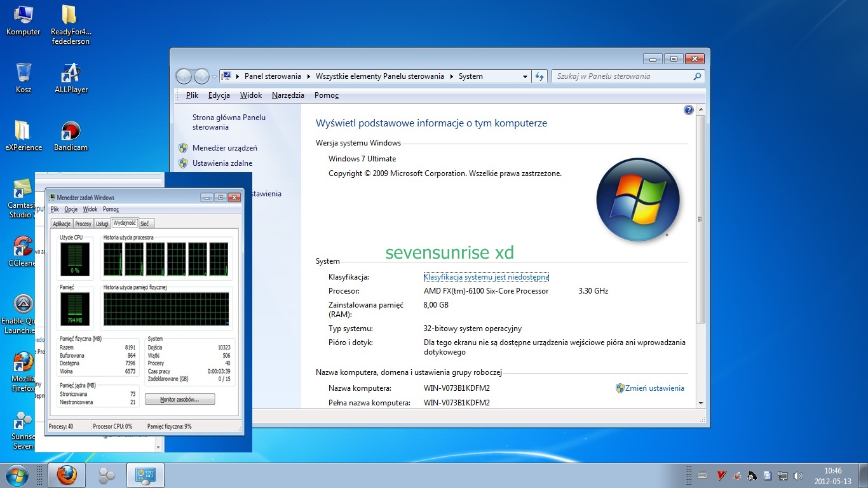Launch the Camtasia Studio shortcut

22,199
